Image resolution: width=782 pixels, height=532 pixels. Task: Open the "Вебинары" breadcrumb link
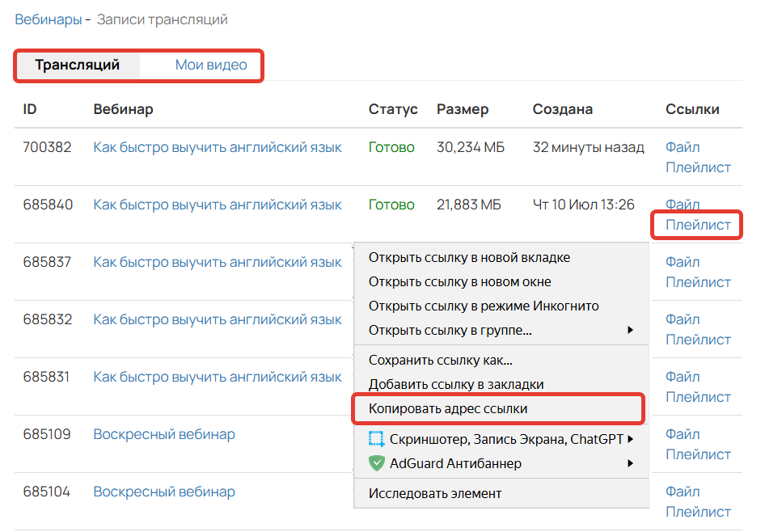pyautogui.click(x=48, y=19)
